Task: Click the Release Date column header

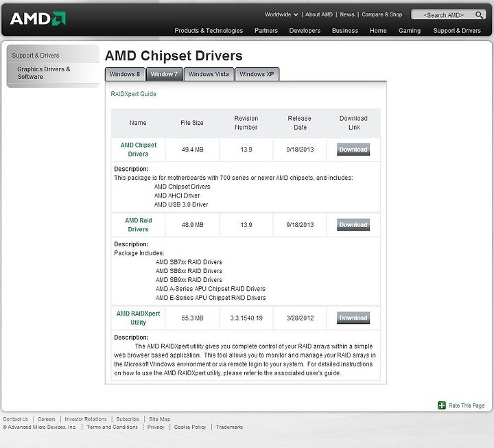Action: [300, 123]
